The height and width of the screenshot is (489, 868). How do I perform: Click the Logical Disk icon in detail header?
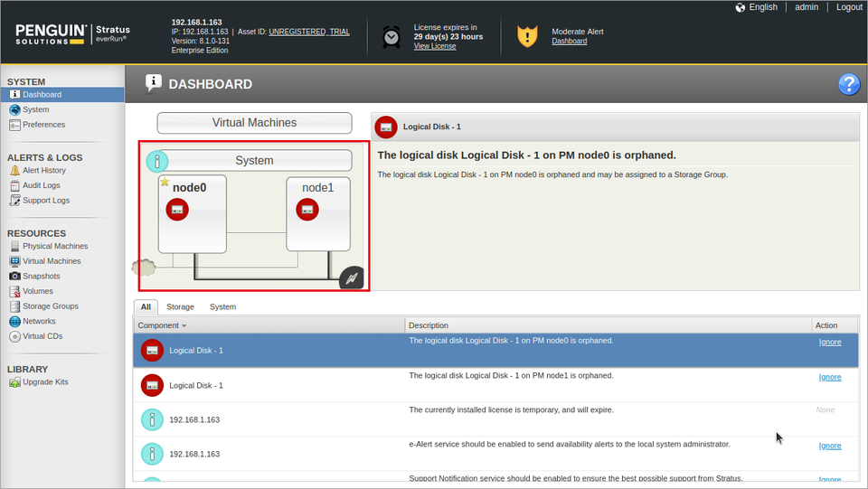(x=386, y=127)
